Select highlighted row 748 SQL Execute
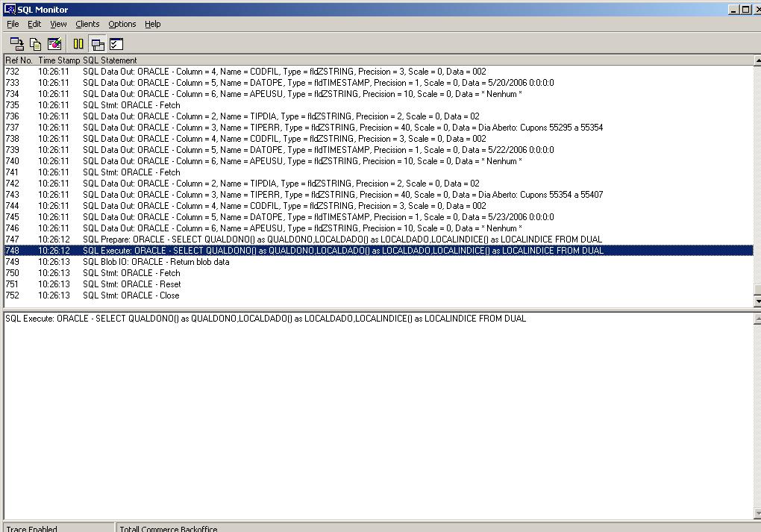Viewport: 761px width, 532px height. (x=378, y=250)
